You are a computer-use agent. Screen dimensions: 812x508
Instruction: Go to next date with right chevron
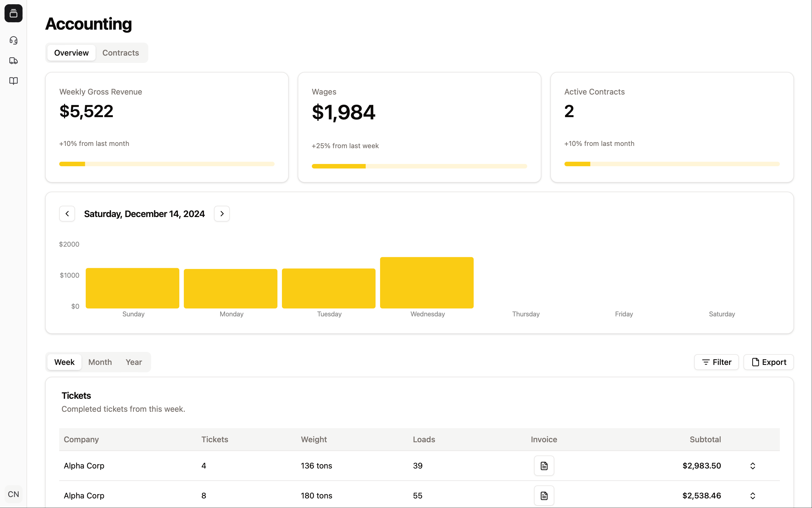coord(222,214)
